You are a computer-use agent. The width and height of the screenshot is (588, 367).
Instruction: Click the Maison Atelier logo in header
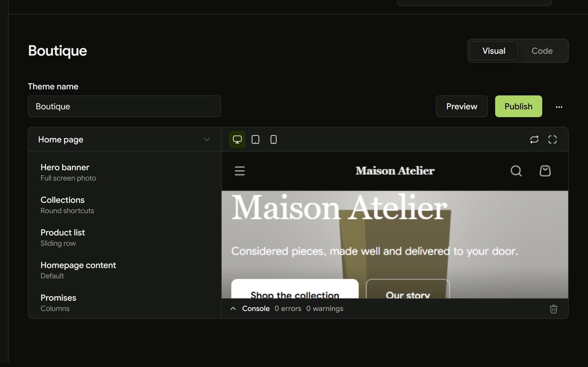(x=395, y=171)
